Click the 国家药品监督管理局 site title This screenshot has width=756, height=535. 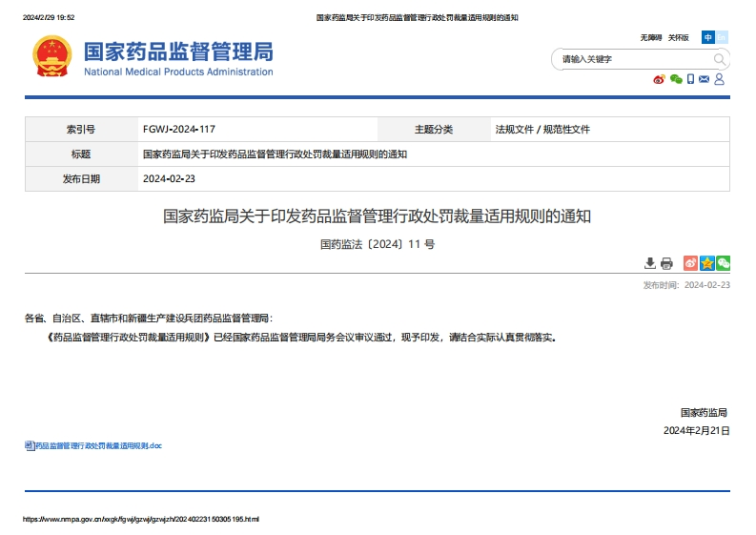click(177, 51)
